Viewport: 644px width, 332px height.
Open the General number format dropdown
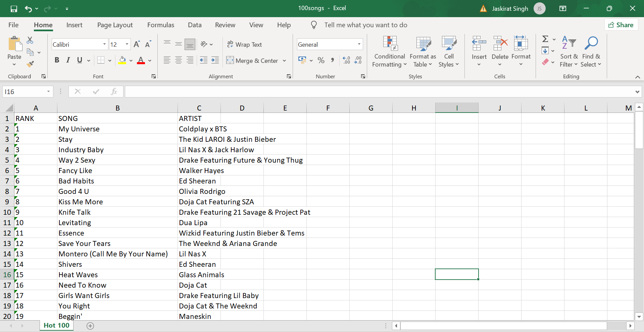[359, 44]
